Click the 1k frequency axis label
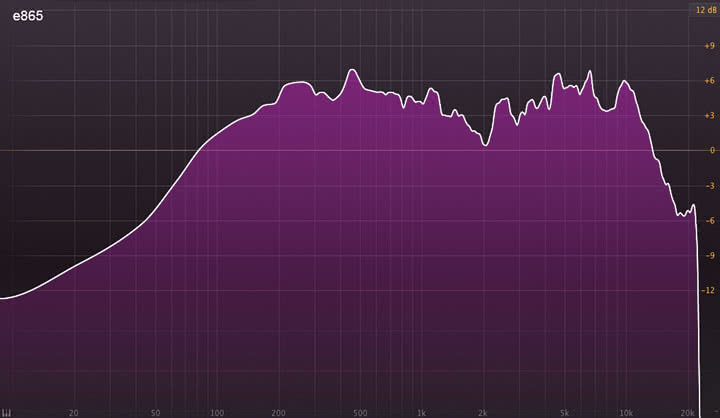 pyautogui.click(x=421, y=413)
